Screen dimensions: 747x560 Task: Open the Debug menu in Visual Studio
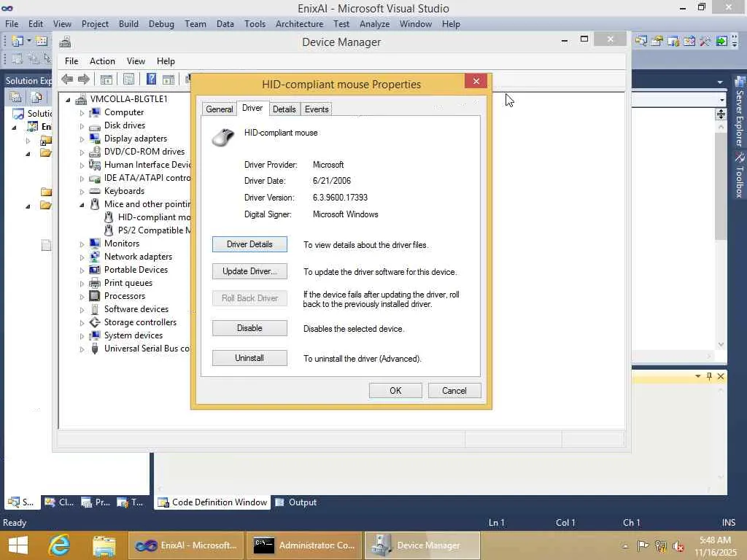pyautogui.click(x=161, y=24)
